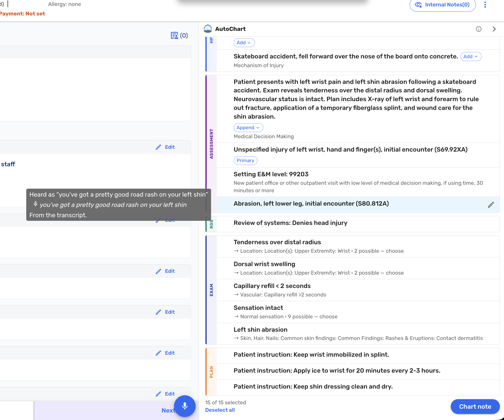Open the Append dropdown under Medical Decision Making
The height and width of the screenshot is (420, 504).
248,128
